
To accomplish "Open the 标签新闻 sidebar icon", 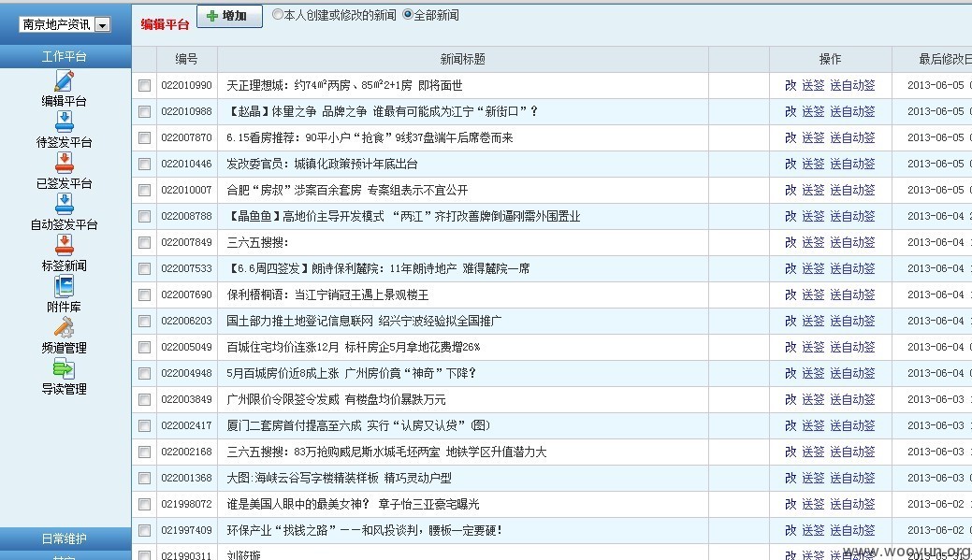I will (x=64, y=245).
